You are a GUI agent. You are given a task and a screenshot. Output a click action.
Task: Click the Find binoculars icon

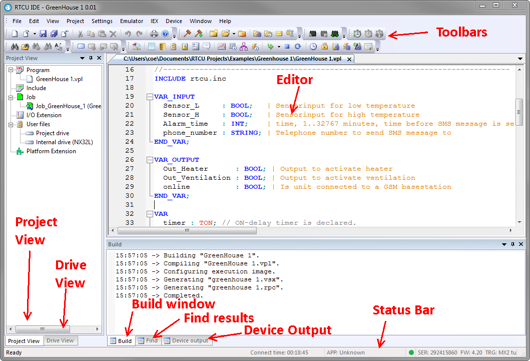[15, 46]
